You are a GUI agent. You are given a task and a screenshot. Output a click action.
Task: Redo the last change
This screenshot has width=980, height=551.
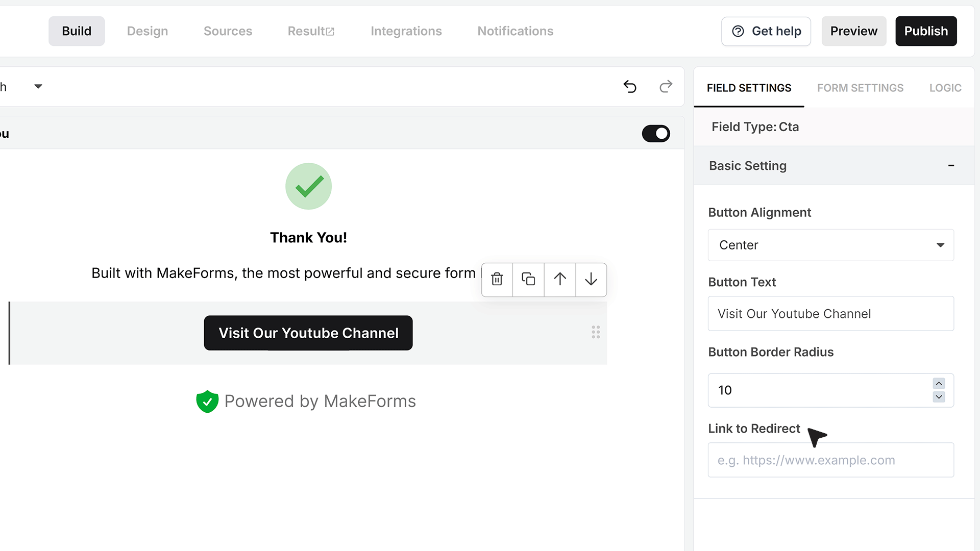pyautogui.click(x=666, y=87)
